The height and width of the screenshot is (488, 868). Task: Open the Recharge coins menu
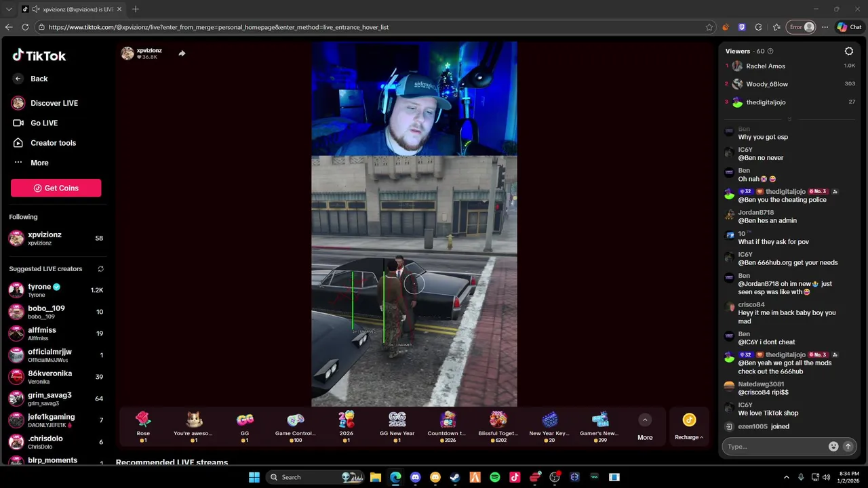(x=689, y=427)
